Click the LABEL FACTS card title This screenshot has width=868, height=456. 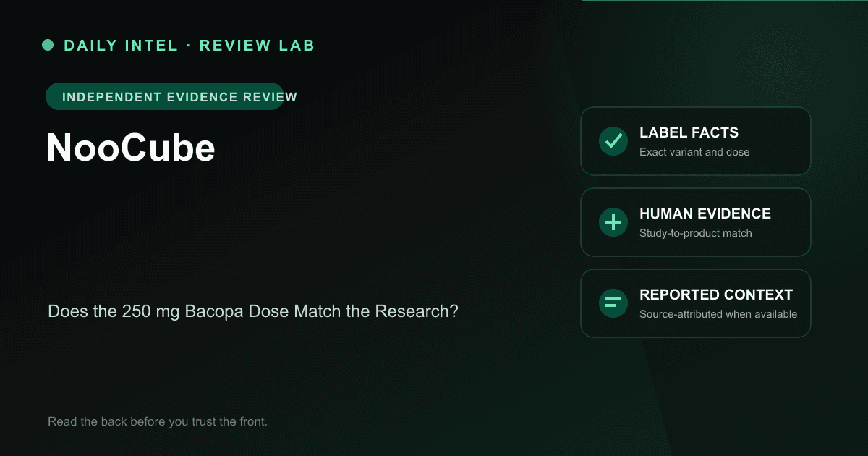[689, 133]
